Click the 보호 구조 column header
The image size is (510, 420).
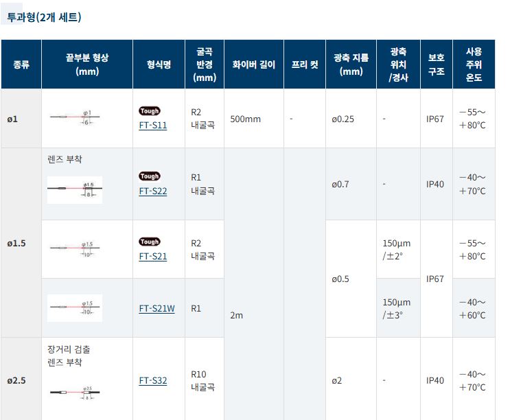pos(436,65)
